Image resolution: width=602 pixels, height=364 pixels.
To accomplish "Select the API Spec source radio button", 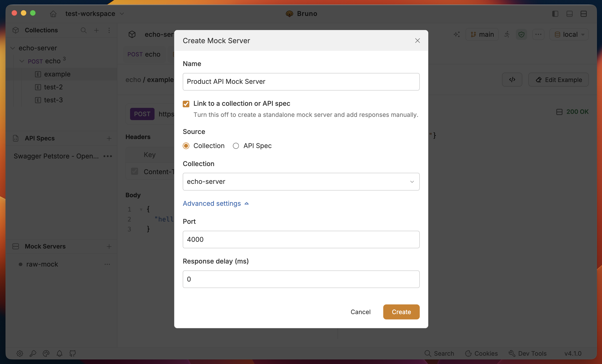I will [236, 146].
